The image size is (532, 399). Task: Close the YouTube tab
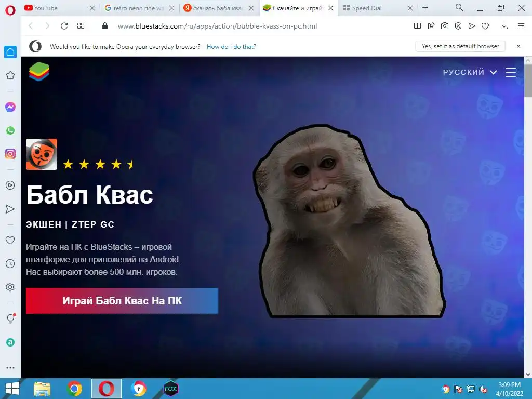pyautogui.click(x=92, y=8)
